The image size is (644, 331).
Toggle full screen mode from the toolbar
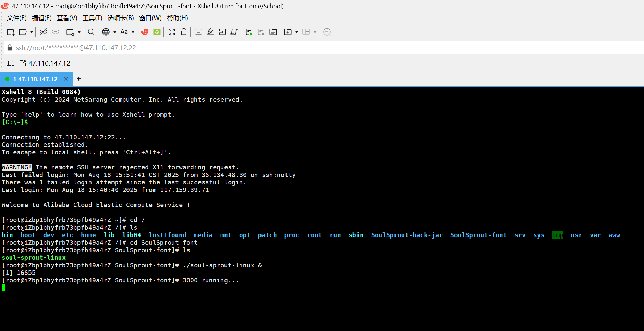[171, 32]
